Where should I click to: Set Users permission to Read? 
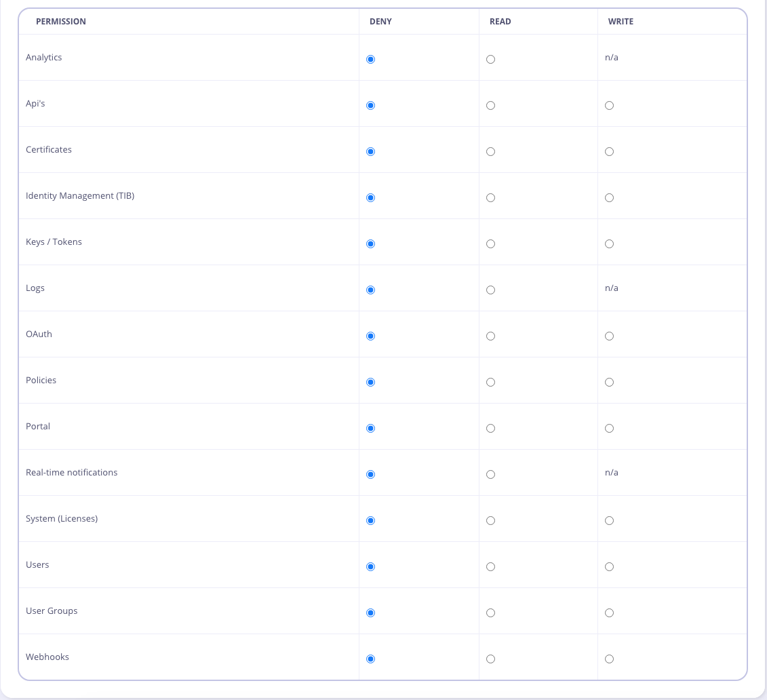(x=490, y=566)
